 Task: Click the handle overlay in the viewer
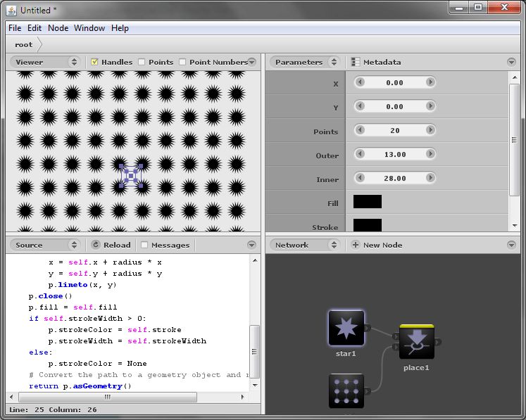[131, 176]
